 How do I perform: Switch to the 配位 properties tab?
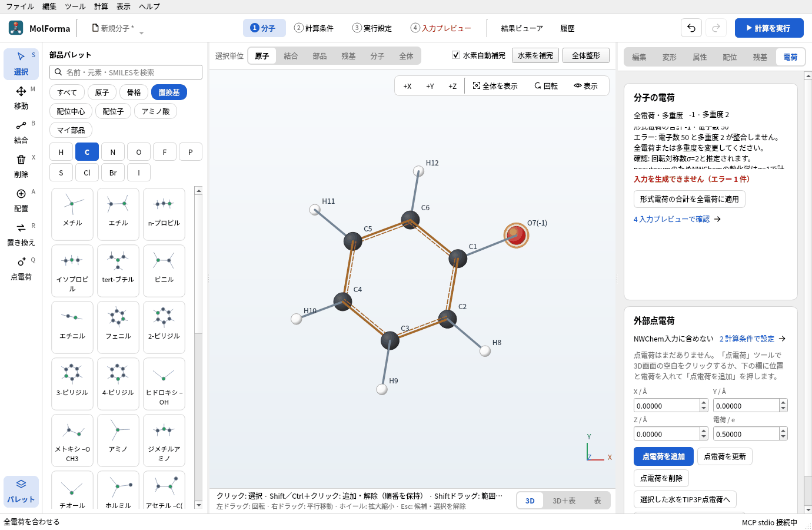click(730, 57)
